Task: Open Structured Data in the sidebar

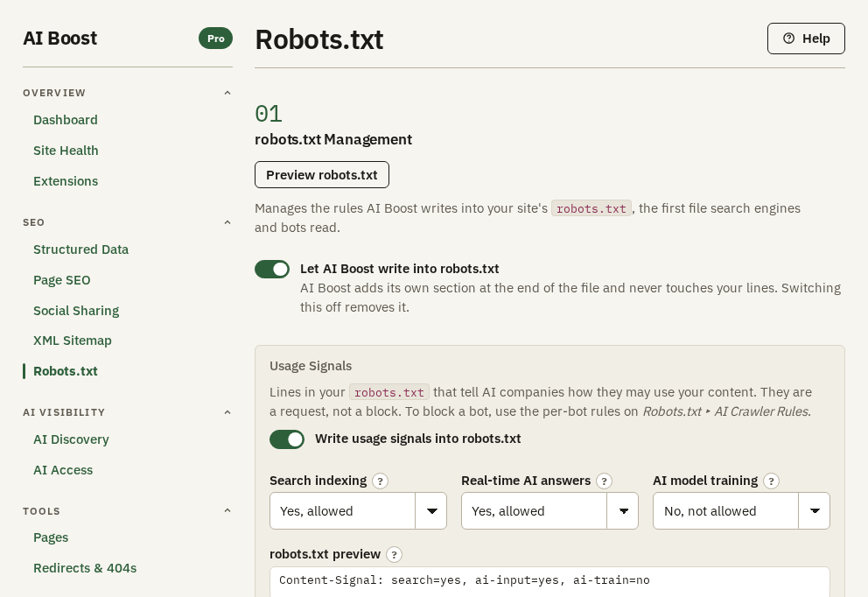Action: pos(80,249)
